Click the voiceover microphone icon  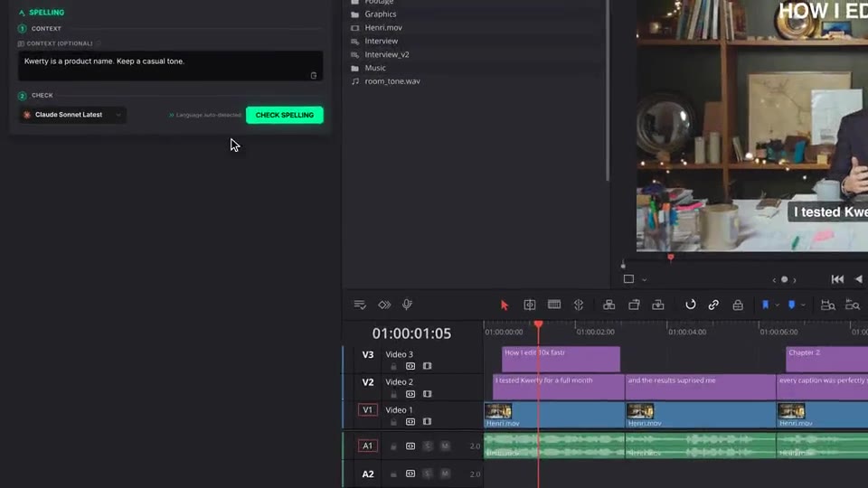[x=408, y=305]
